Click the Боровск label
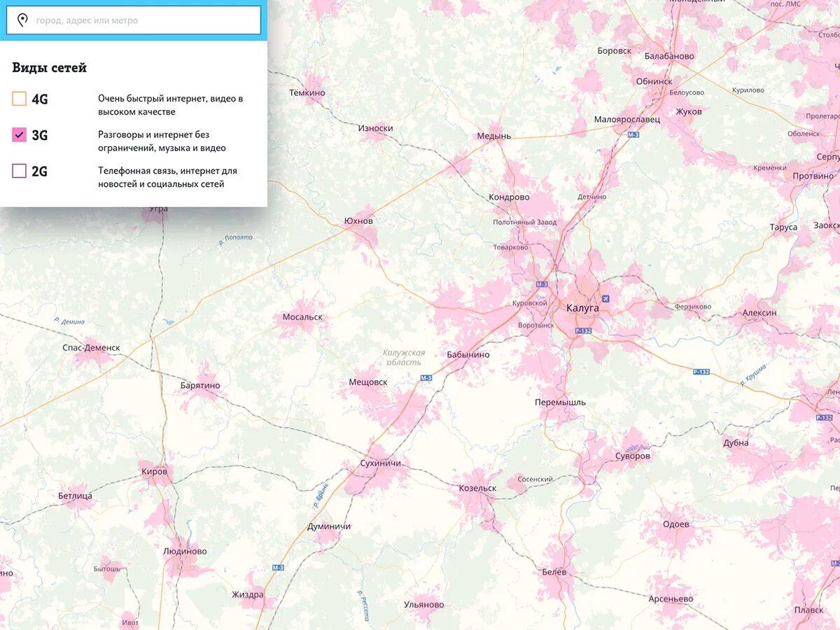This screenshot has width=840, height=630. tap(614, 51)
